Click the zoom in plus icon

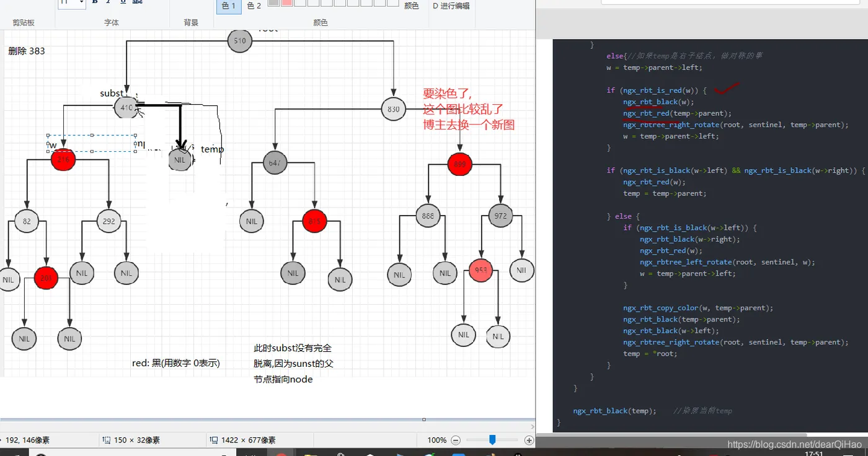point(529,440)
